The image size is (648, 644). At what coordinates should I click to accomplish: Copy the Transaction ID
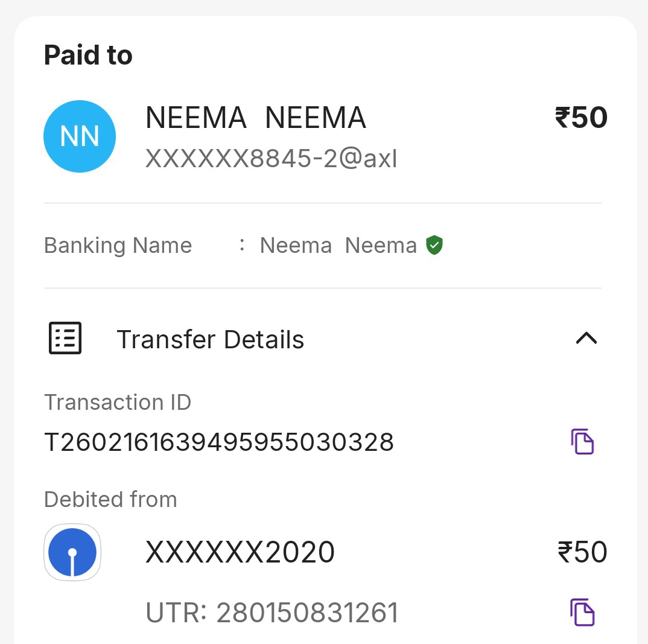tap(583, 442)
